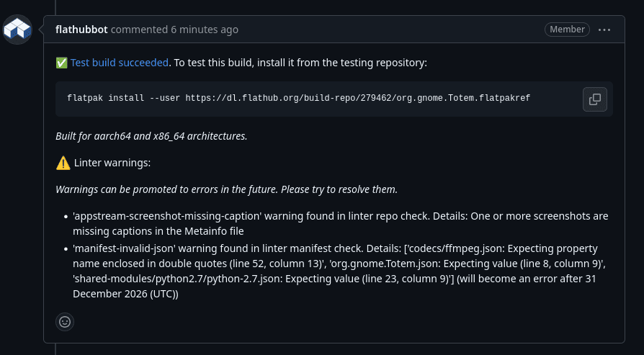Click the flathubbot avatar icon
The width and height of the screenshot is (644, 355).
click(x=17, y=29)
